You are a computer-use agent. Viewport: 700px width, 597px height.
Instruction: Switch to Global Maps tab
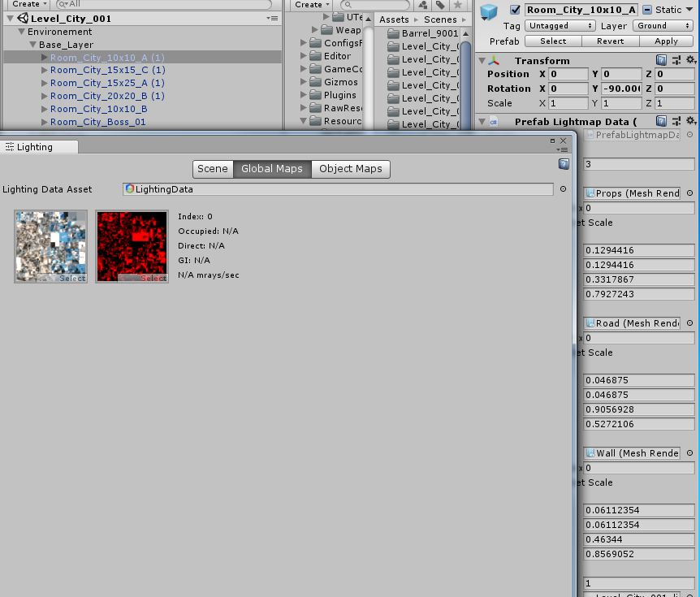(x=272, y=169)
